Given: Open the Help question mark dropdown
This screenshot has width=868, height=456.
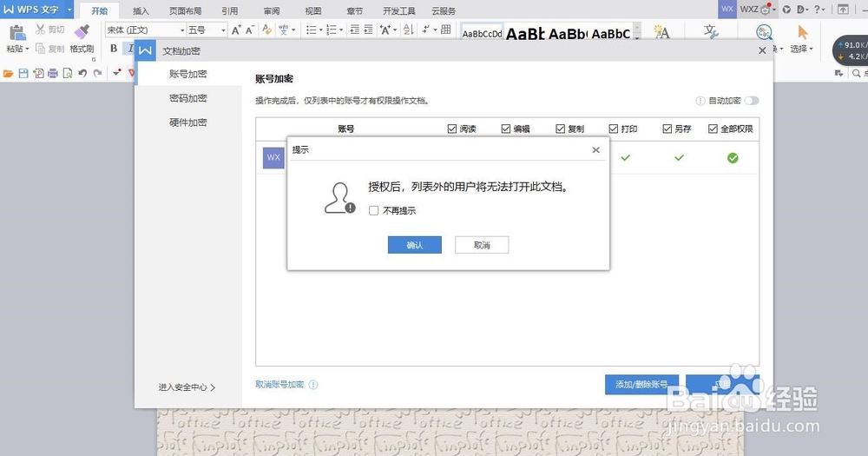Looking at the screenshot, I should click(x=819, y=10).
